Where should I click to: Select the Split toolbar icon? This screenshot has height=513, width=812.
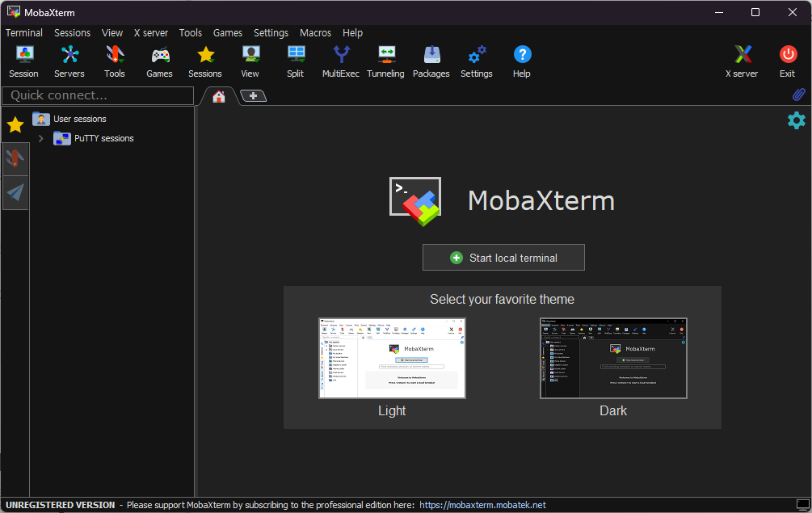pos(296,54)
